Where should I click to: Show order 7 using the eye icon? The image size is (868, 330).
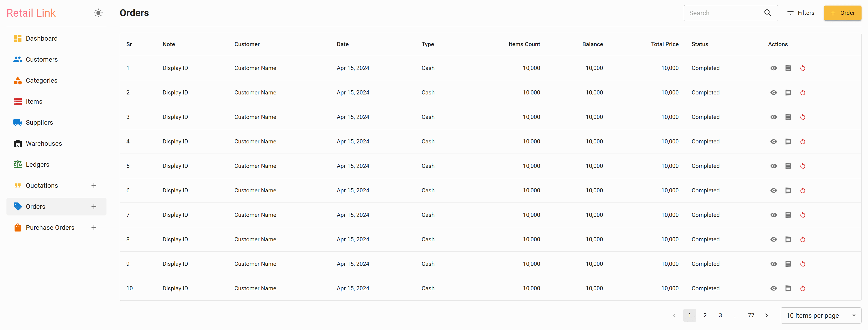tap(773, 215)
